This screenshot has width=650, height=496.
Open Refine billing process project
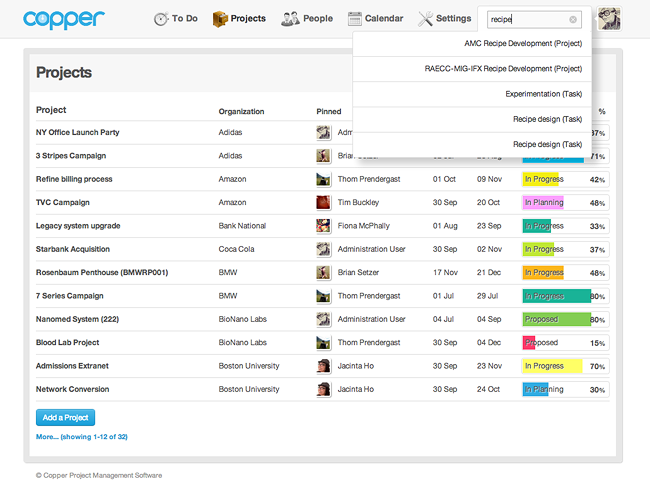(74, 179)
